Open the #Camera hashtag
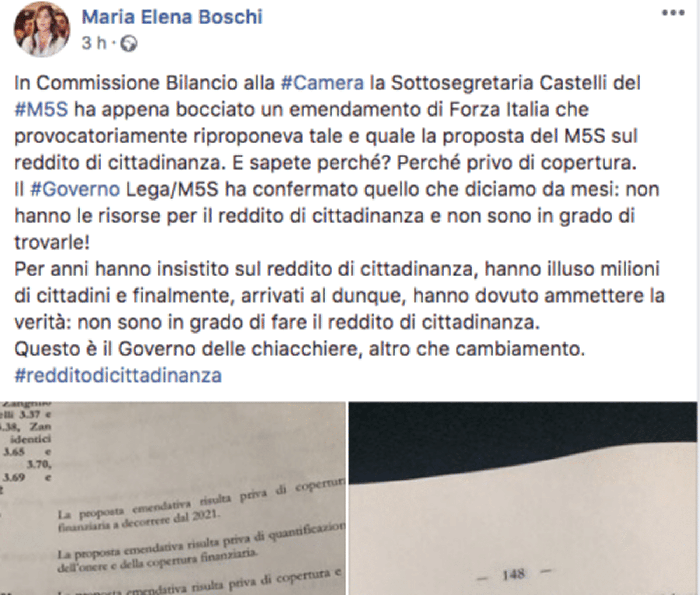 tap(322, 83)
